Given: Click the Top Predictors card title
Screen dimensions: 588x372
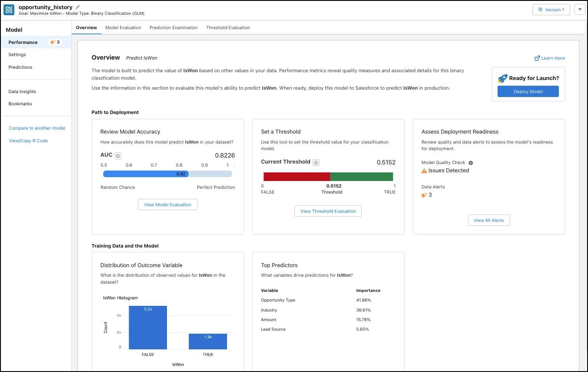Looking at the screenshot, I should coord(279,265).
